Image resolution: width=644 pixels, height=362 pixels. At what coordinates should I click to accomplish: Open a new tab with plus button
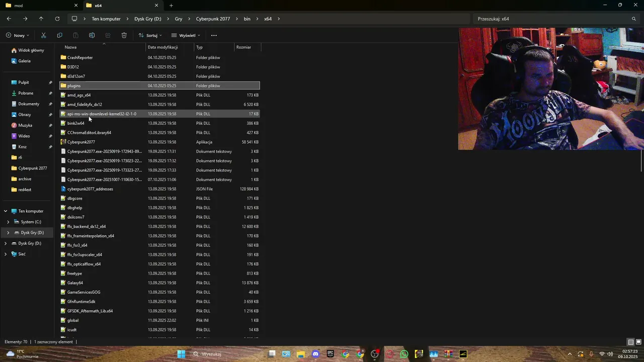tap(171, 6)
